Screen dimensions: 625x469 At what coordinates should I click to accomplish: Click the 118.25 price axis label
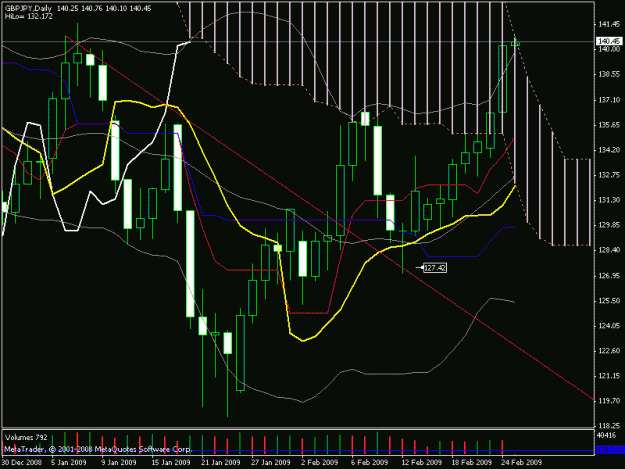[609, 426]
